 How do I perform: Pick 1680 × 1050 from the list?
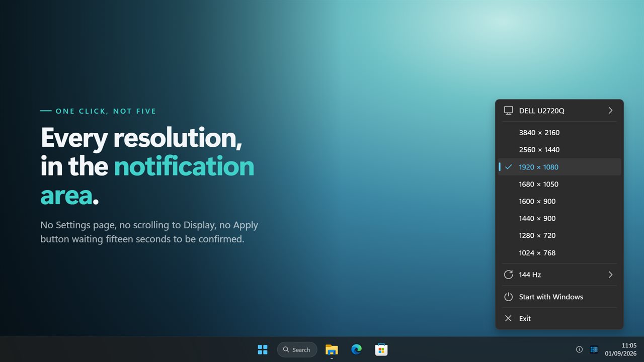(559, 184)
